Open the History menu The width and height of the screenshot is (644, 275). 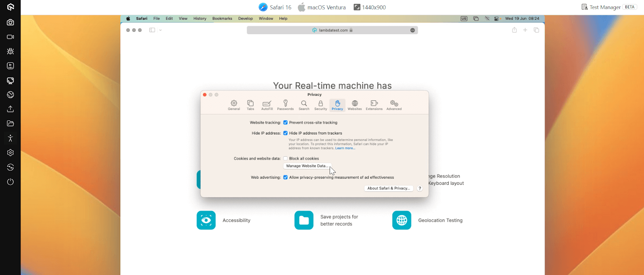200,19
